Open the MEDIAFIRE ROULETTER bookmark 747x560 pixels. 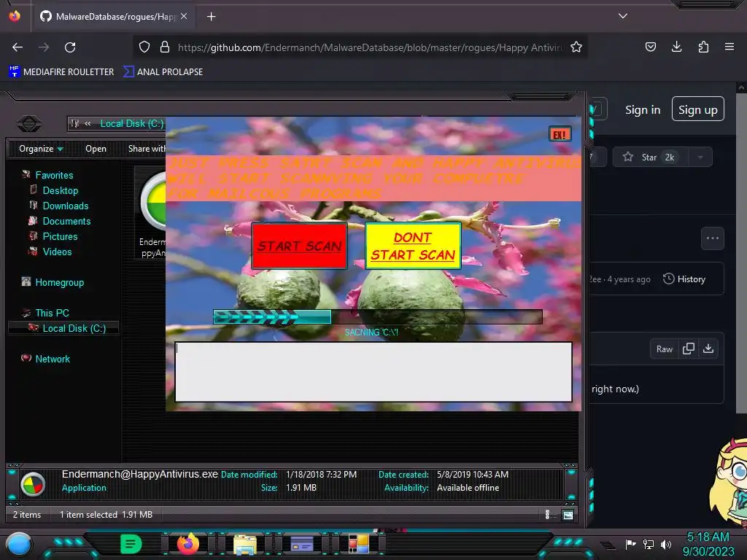(61, 72)
